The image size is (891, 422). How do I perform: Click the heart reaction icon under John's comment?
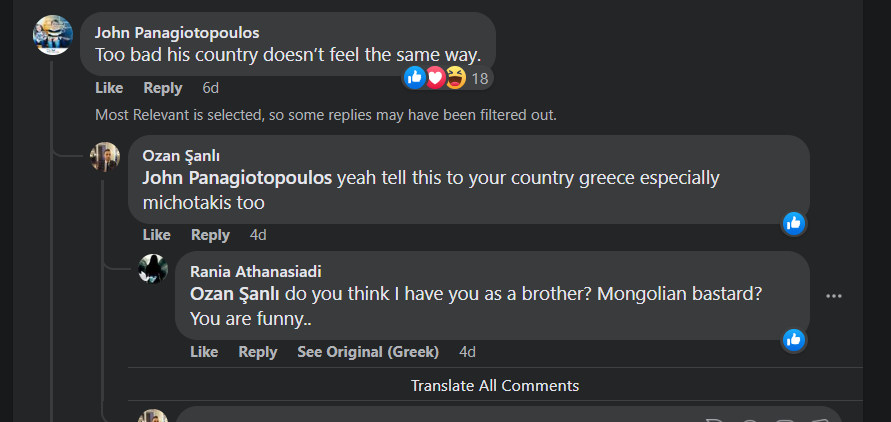(435, 77)
